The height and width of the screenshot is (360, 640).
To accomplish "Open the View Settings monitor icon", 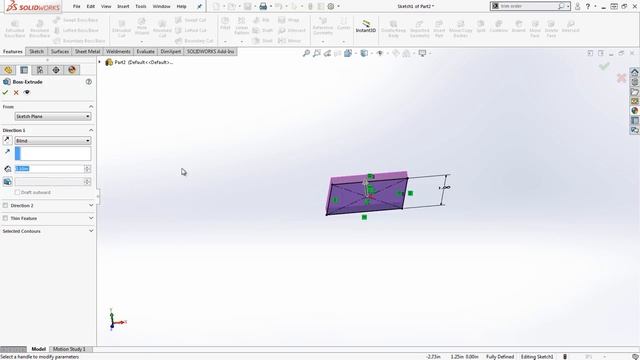I will point(422,53).
